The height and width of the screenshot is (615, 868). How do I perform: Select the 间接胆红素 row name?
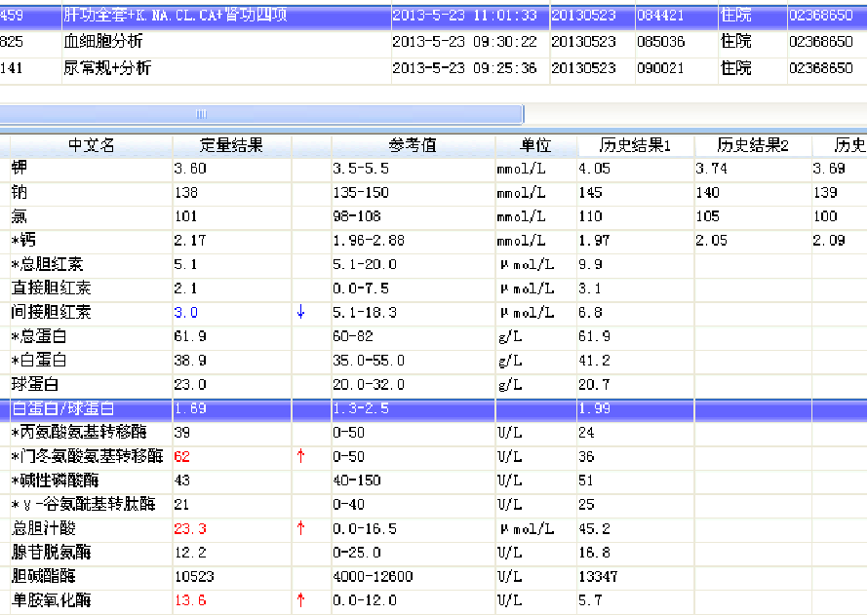pos(51,312)
